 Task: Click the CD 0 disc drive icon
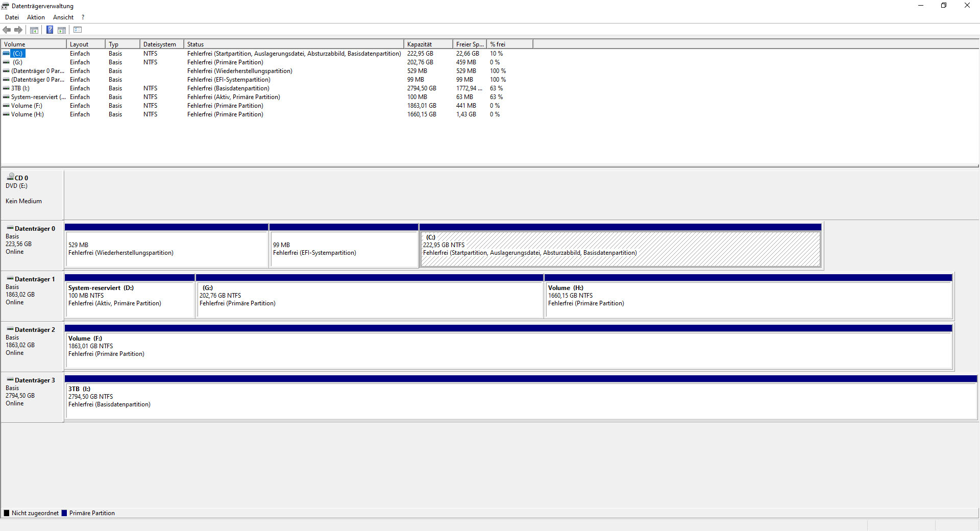click(10, 177)
